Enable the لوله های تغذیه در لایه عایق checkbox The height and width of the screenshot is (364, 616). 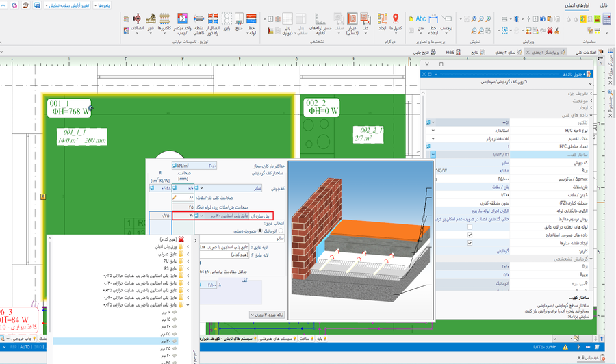[x=470, y=227]
